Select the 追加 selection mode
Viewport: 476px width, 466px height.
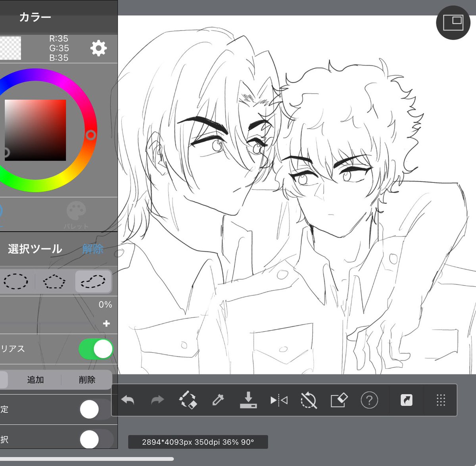point(35,380)
